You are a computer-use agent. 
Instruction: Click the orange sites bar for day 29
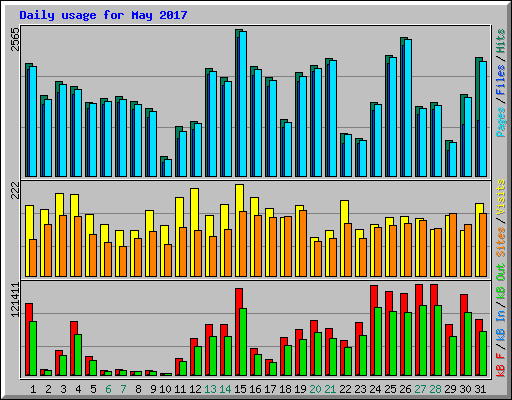pos(453,245)
